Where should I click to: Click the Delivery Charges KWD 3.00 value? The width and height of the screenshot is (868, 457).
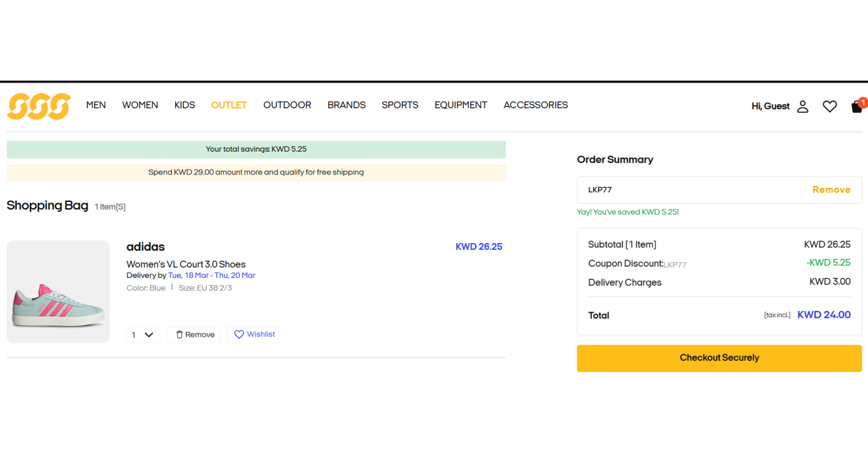pos(830,282)
